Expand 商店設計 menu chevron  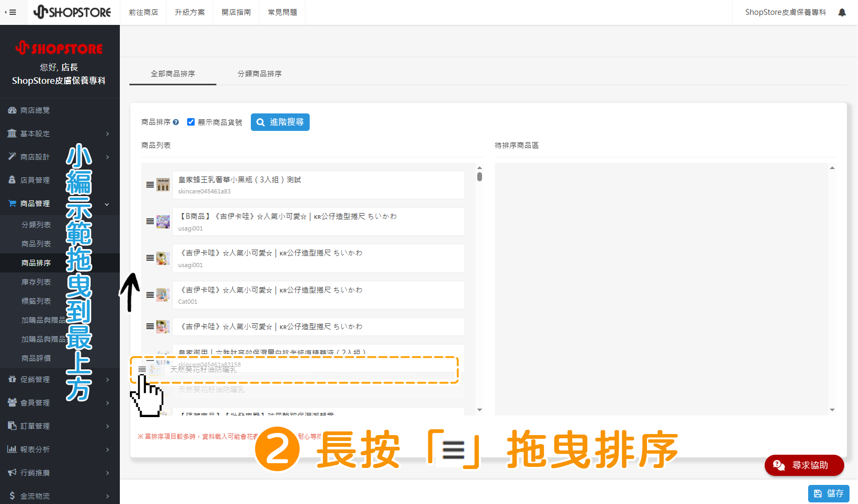(108, 157)
